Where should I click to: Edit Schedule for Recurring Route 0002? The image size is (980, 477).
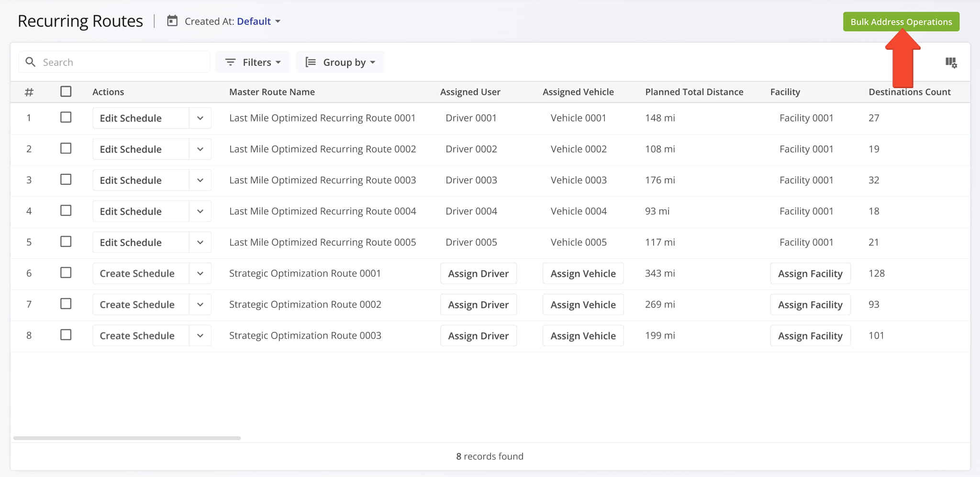point(141,149)
